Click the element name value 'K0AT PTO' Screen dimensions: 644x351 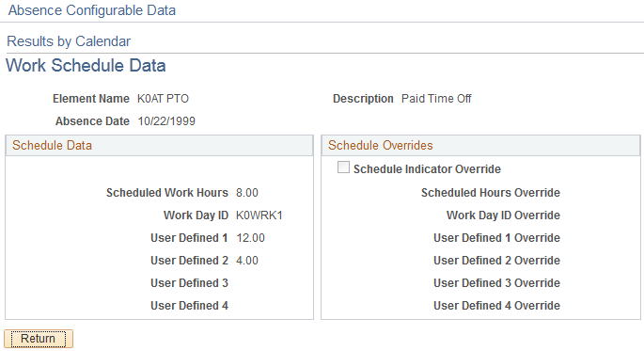(x=163, y=99)
